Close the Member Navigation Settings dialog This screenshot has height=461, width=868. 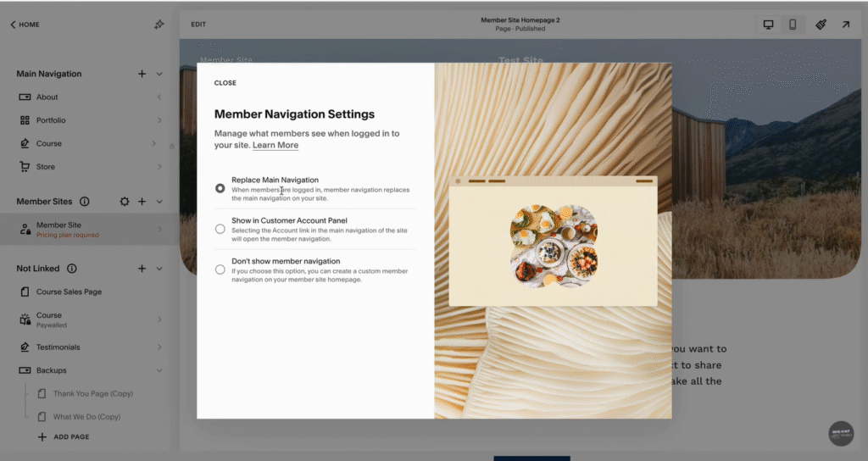[225, 83]
